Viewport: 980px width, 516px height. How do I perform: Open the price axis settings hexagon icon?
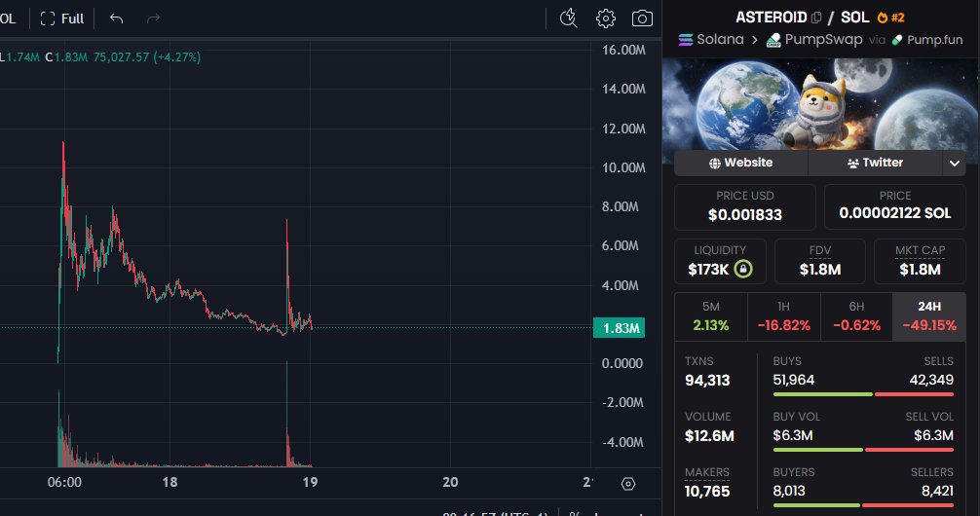point(628,484)
